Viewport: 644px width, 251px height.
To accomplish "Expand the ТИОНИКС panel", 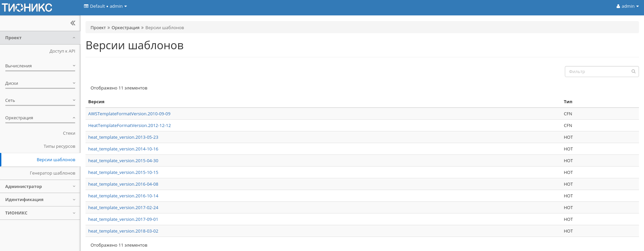I will click(x=40, y=213).
